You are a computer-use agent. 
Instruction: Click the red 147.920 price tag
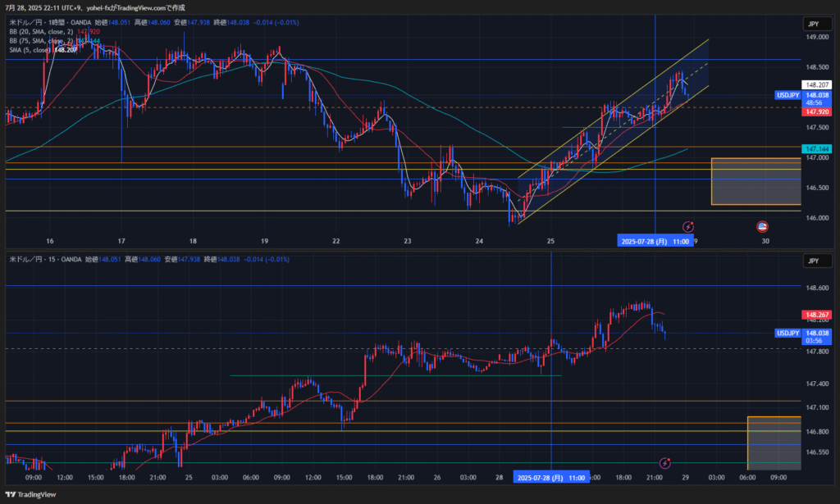point(815,111)
